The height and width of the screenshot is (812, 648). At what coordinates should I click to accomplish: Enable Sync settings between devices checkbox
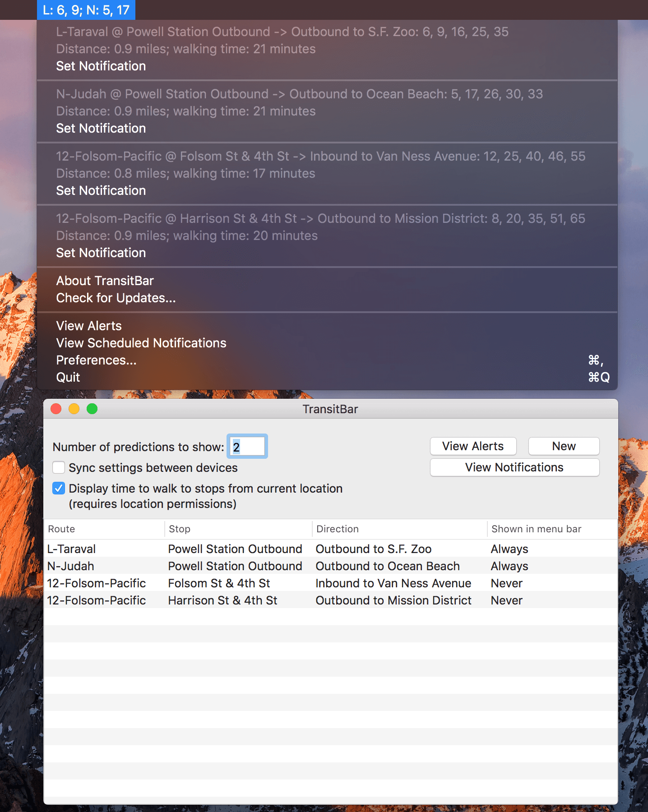coord(59,467)
